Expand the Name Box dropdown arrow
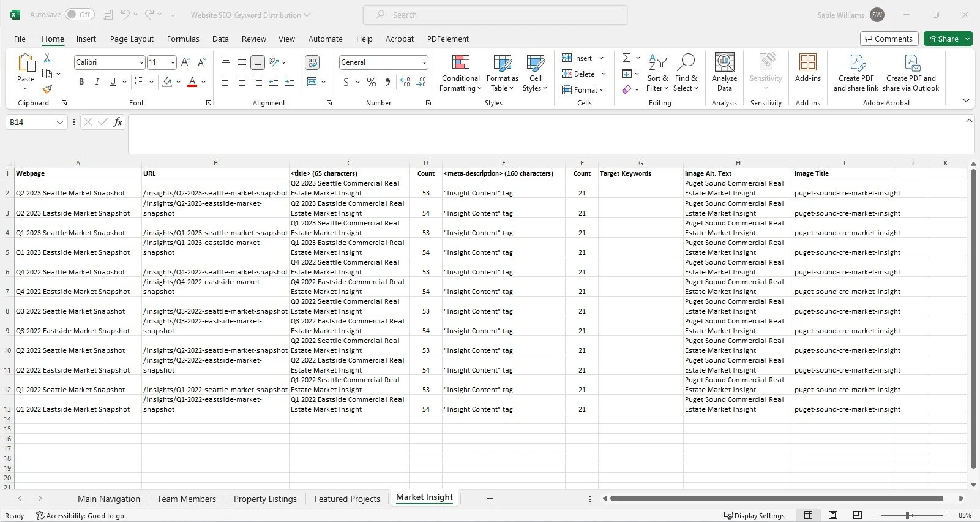Image resolution: width=980 pixels, height=522 pixels. [60, 123]
